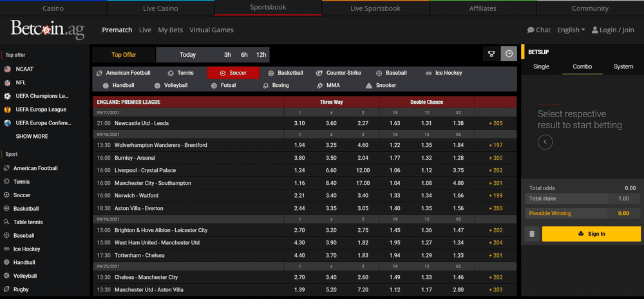This screenshot has height=299, width=644.
Task: Expand +203 markets for Aston Villa - Everton
Action: (495, 208)
